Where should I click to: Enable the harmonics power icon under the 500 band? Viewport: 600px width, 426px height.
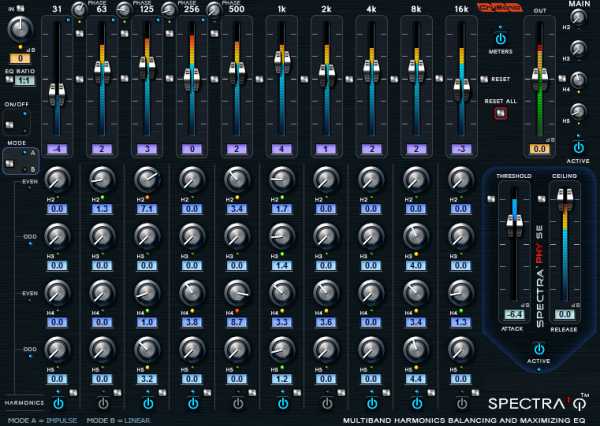coord(238,403)
